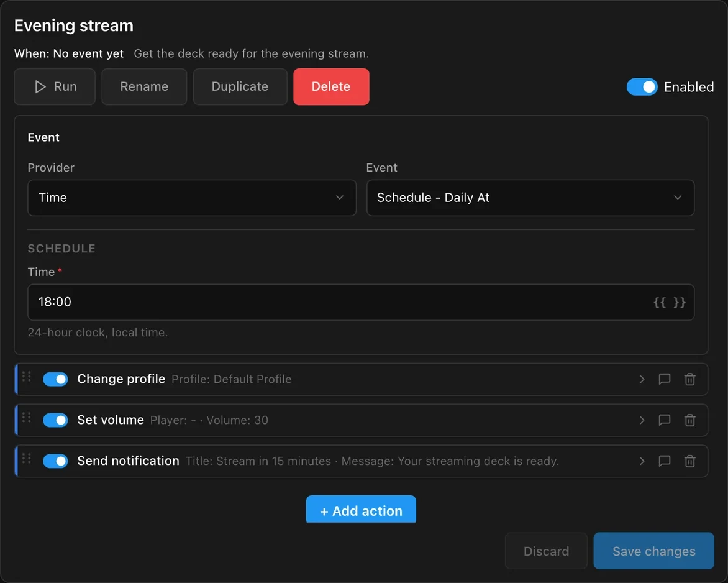This screenshot has width=728, height=583.
Task: Disable the Send notification action toggle
Action: tap(55, 461)
